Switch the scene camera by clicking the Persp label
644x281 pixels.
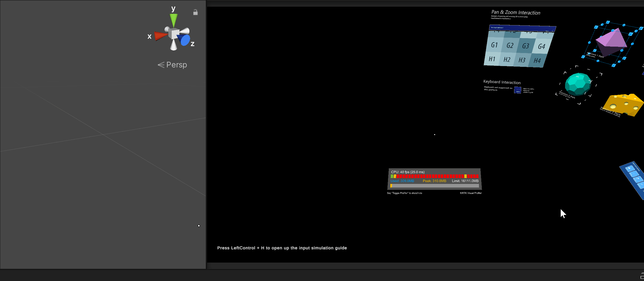[176, 65]
